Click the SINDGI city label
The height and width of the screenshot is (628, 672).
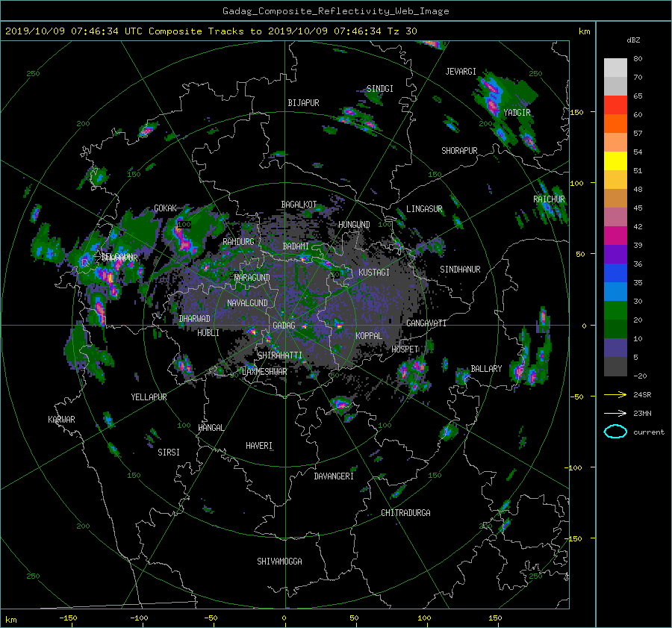tap(380, 89)
